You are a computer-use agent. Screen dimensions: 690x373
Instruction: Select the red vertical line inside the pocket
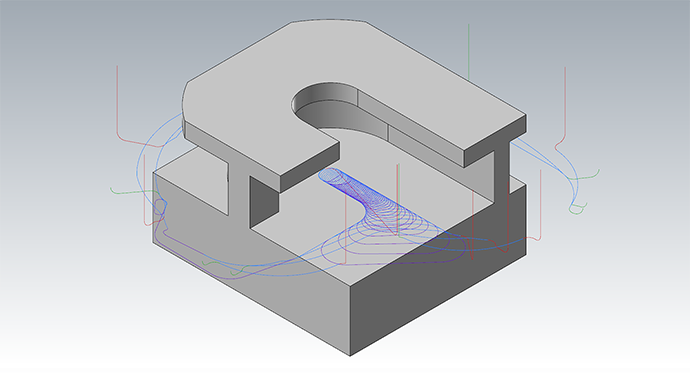point(397,198)
